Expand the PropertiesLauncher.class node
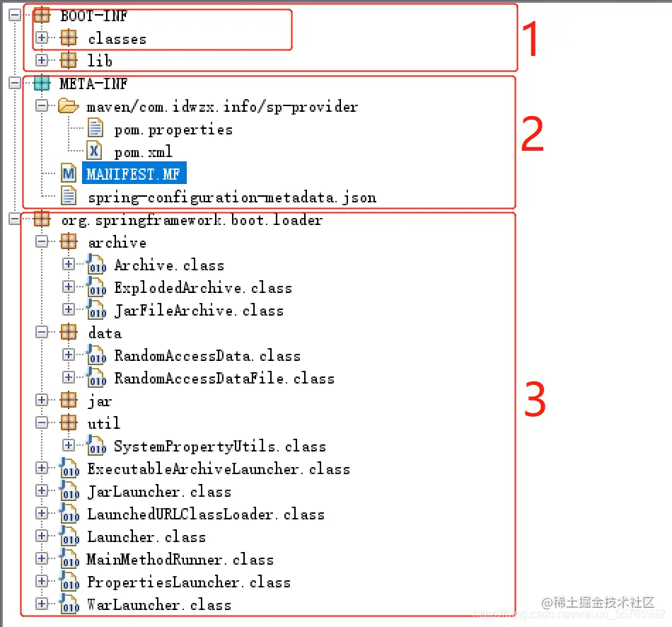 coord(42,581)
